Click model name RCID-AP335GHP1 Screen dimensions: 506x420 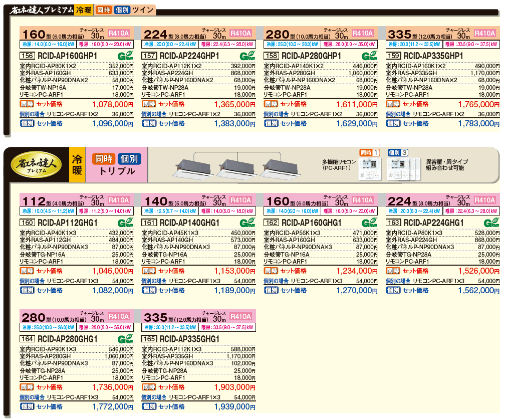[433, 56]
